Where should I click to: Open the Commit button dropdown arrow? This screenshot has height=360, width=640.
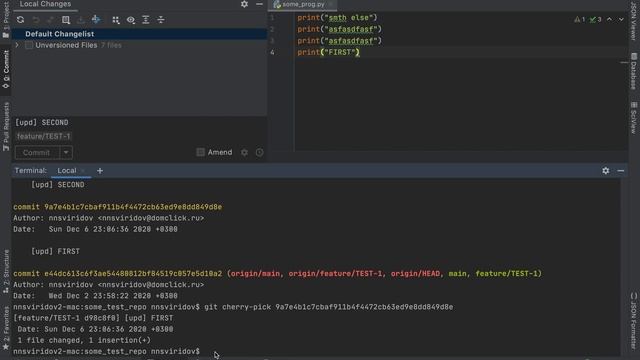[66, 153]
